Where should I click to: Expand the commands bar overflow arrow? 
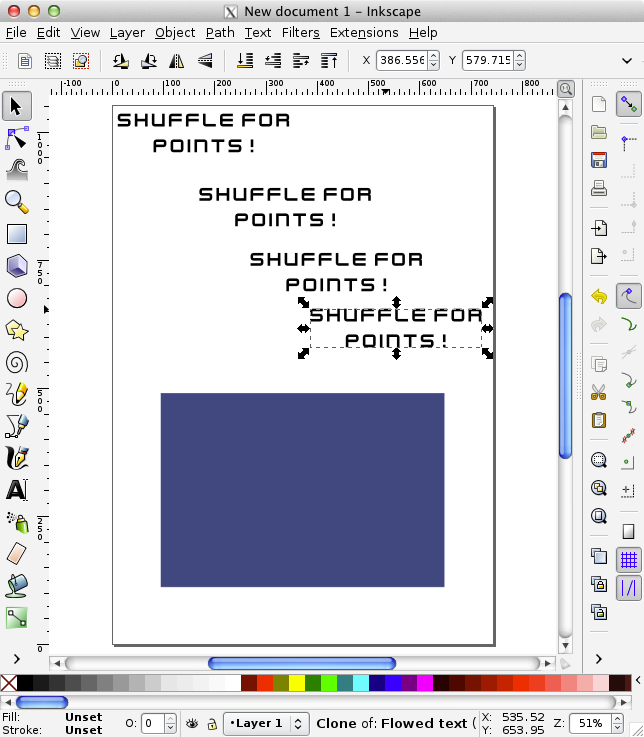[599, 658]
